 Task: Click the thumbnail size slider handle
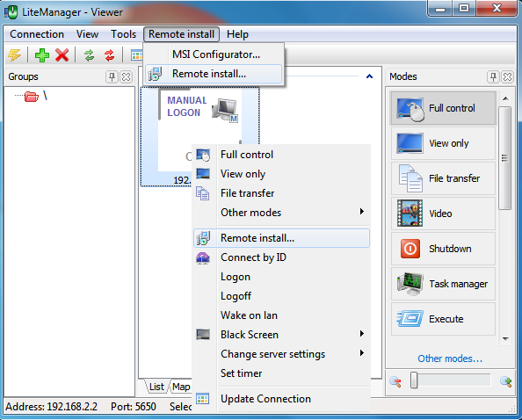tap(414, 380)
